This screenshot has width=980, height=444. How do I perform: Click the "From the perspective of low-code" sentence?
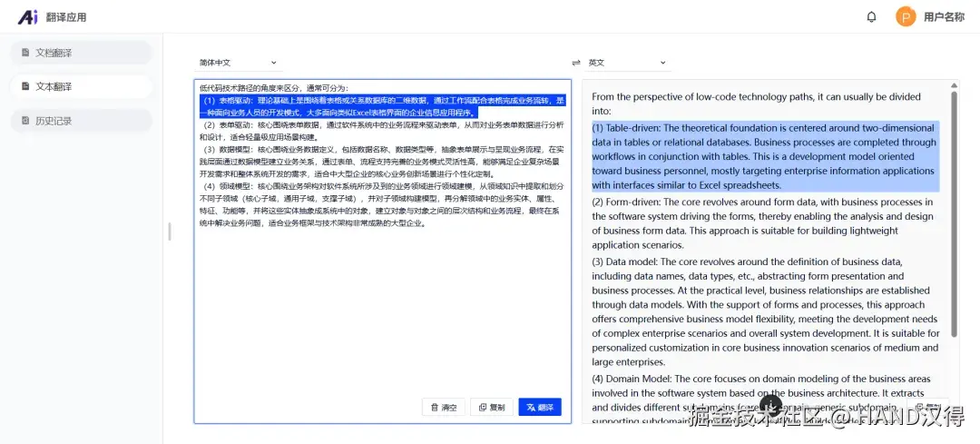tap(756, 104)
